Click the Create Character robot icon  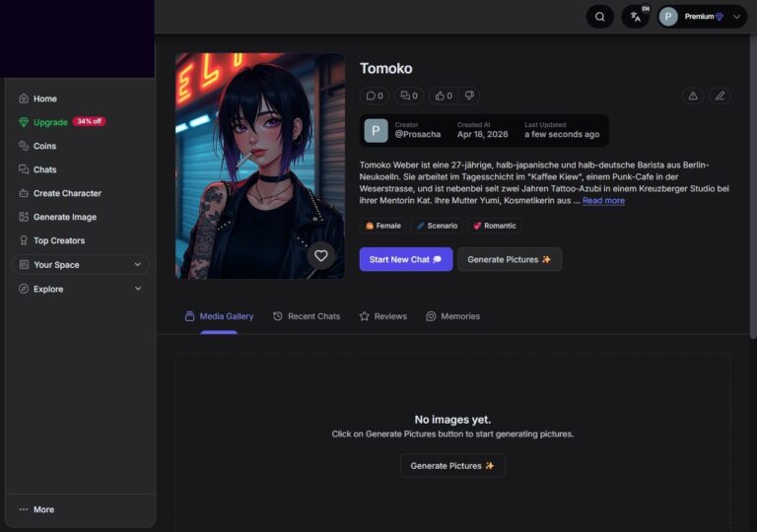tap(24, 193)
